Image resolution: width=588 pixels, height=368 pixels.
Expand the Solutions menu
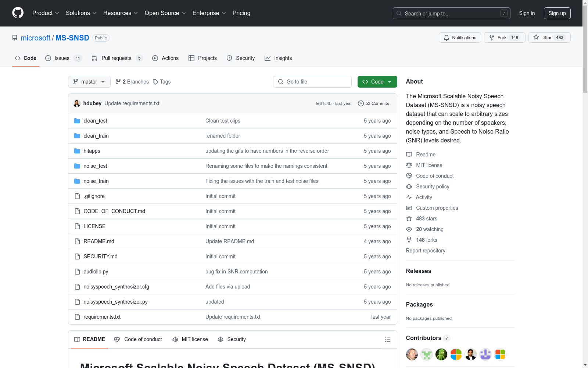pyautogui.click(x=81, y=13)
